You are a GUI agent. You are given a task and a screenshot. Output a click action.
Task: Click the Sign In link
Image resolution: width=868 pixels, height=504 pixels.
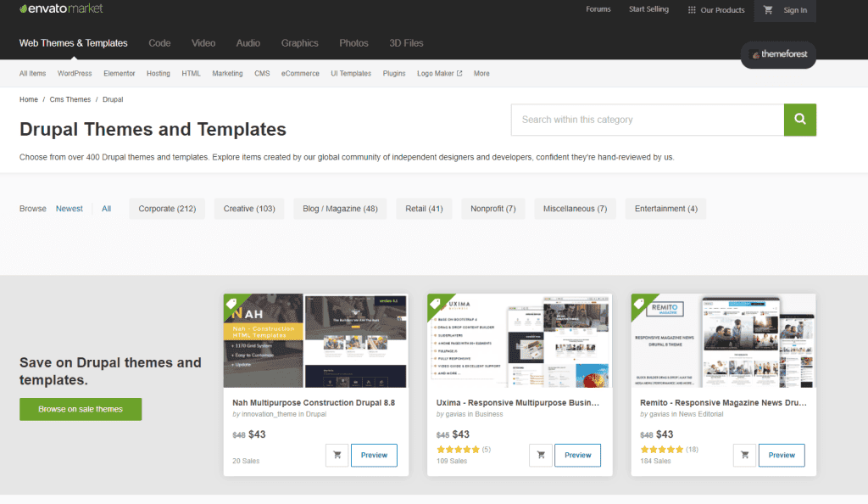[795, 10]
